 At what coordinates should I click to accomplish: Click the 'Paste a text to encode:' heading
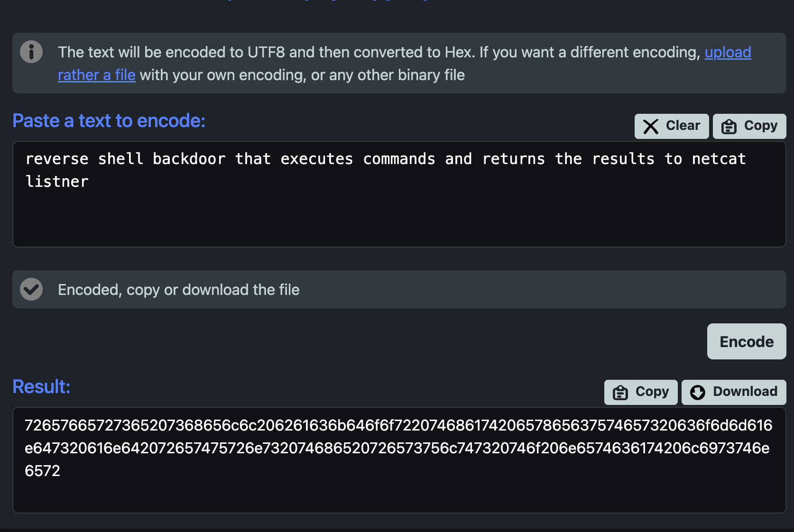coord(109,121)
